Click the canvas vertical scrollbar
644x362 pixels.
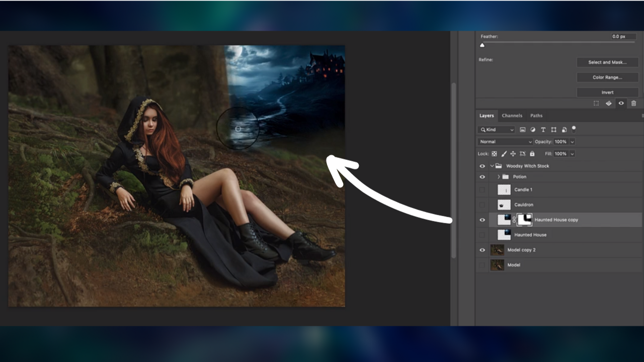pos(454,171)
